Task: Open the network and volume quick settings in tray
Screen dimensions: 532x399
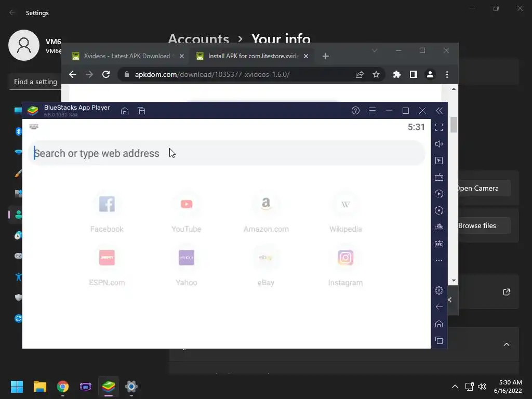Action: click(476, 387)
